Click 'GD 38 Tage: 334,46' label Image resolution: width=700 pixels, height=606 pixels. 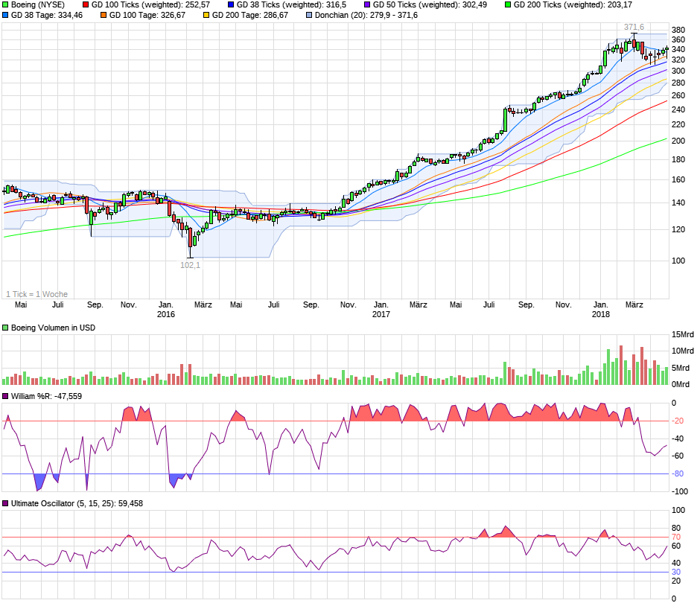(x=47, y=15)
